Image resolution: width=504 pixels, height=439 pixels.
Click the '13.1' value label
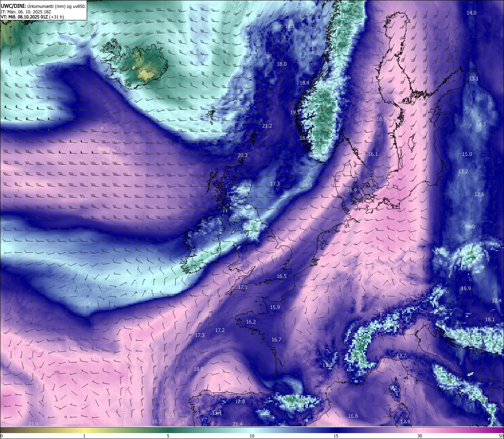pyautogui.click(x=474, y=79)
